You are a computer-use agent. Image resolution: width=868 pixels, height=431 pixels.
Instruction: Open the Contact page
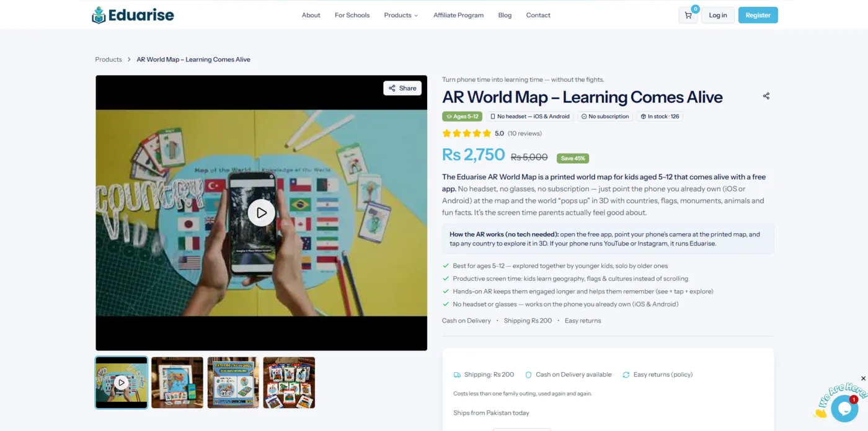click(538, 16)
